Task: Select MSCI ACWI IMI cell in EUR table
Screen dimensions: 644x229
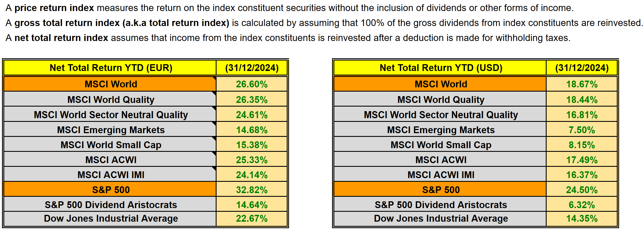Action: (x=111, y=175)
